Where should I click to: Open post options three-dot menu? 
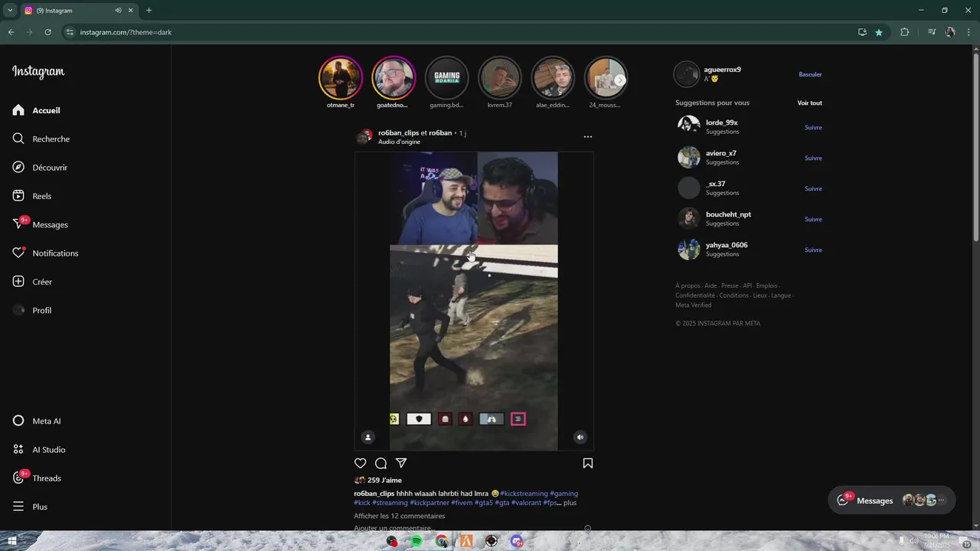[x=588, y=137]
